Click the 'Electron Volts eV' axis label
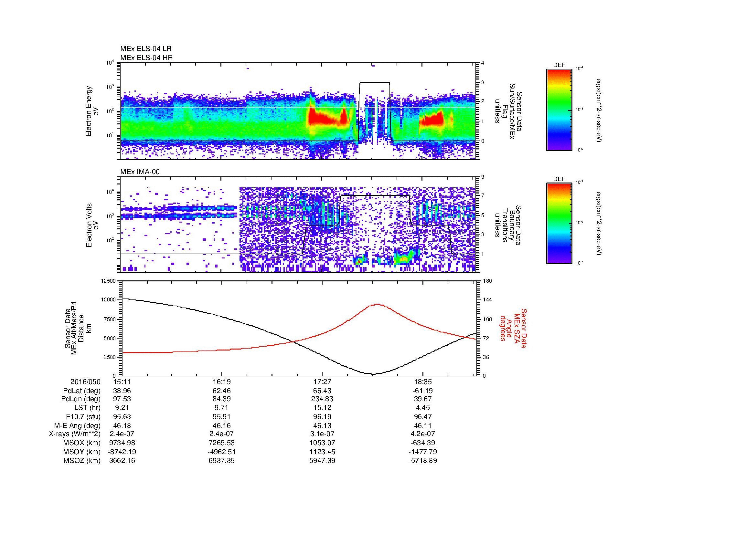This screenshot has height=534, width=756. click(x=92, y=225)
